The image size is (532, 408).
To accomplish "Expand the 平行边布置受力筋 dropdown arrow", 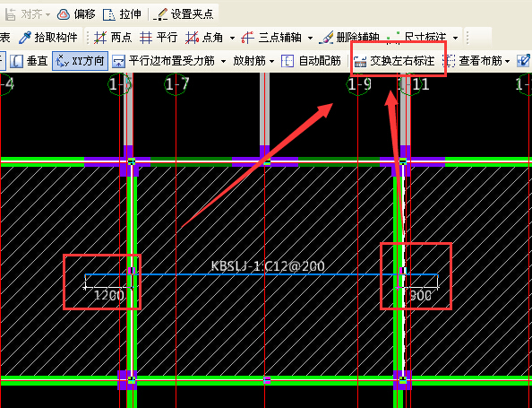I will coord(223,62).
